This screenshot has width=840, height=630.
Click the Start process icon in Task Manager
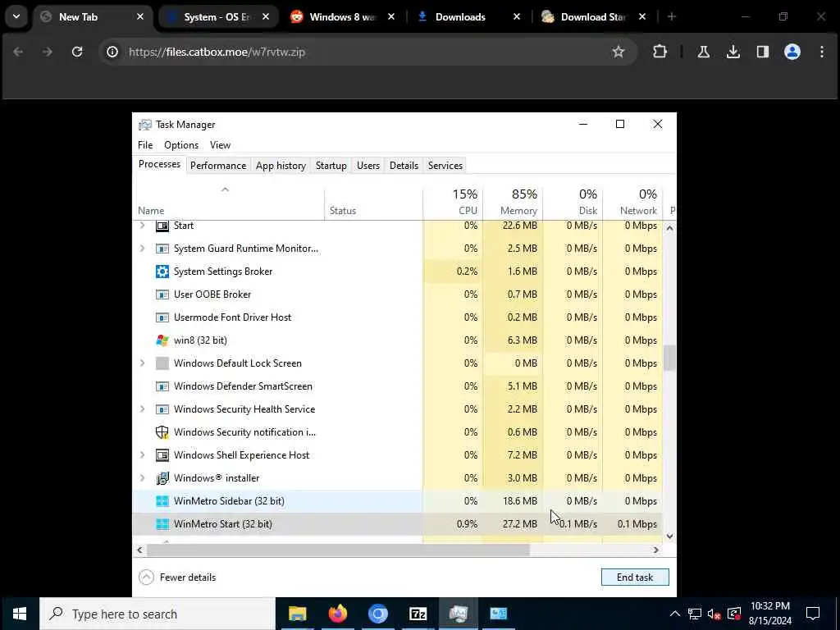click(x=162, y=226)
